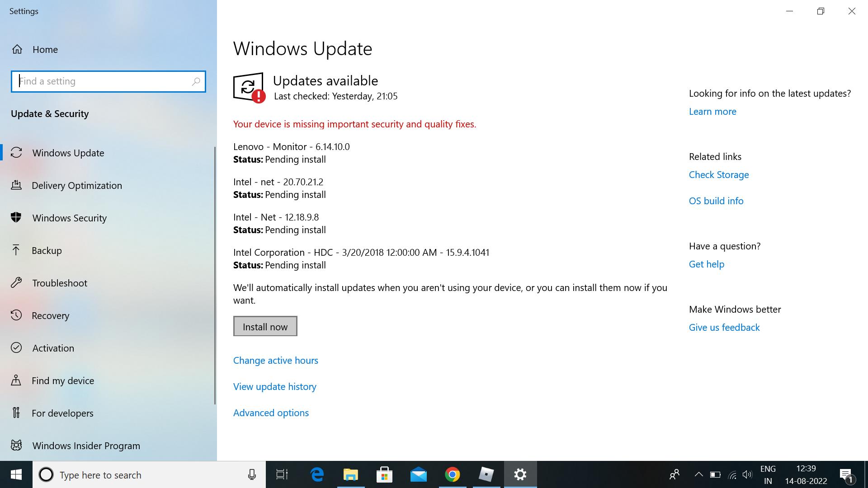This screenshot has width=868, height=488.
Task: Open Microsoft Store from the taskbar
Action: point(384,474)
